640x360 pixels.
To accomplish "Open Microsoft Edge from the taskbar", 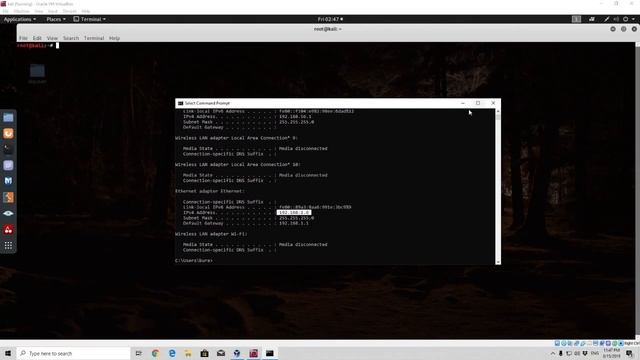I will pos(172,353).
